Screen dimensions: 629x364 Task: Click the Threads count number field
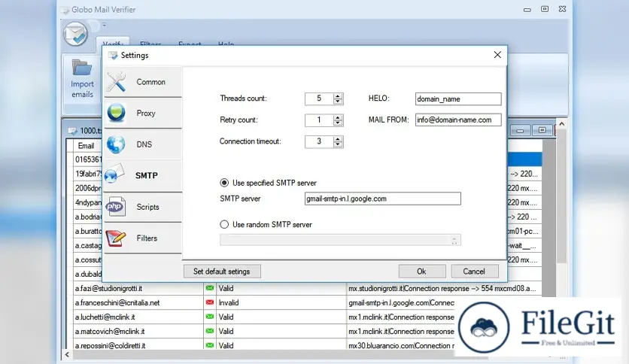click(319, 99)
